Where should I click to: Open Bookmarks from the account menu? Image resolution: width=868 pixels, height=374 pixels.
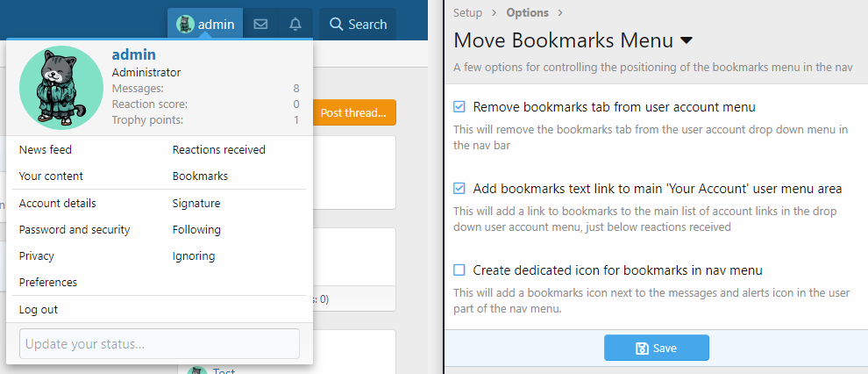[x=200, y=176]
